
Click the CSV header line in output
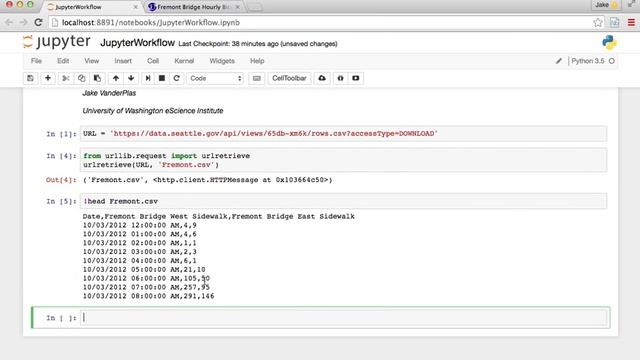point(219,216)
